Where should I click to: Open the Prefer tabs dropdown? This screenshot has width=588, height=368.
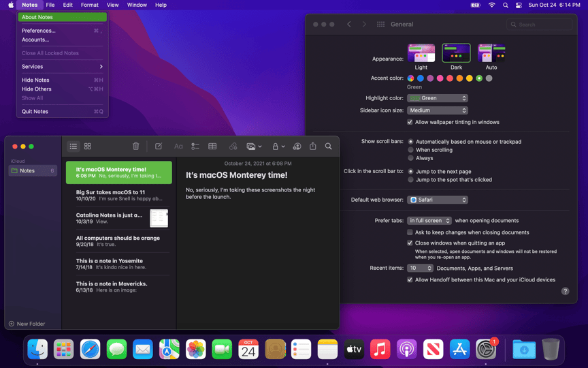pyautogui.click(x=429, y=220)
